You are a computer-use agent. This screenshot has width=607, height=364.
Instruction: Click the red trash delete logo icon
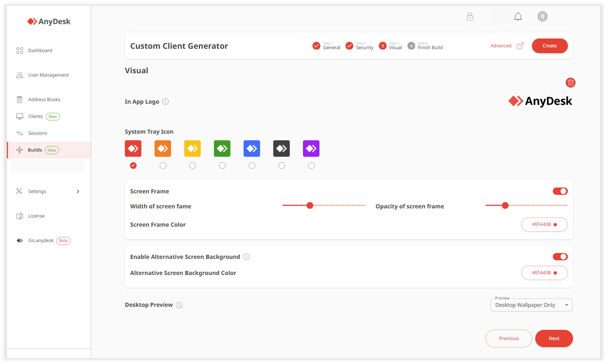click(x=570, y=83)
